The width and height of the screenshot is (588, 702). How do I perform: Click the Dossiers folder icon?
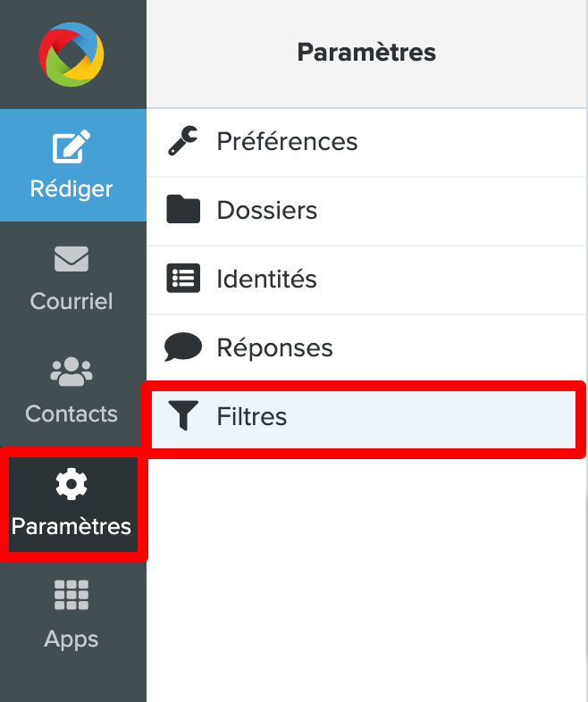pyautogui.click(x=183, y=209)
